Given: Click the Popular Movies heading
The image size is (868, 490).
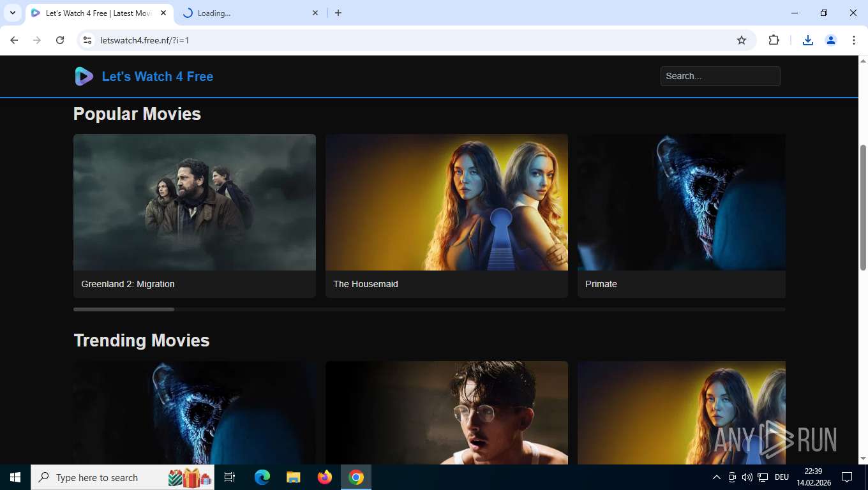Looking at the screenshot, I should coord(137,114).
